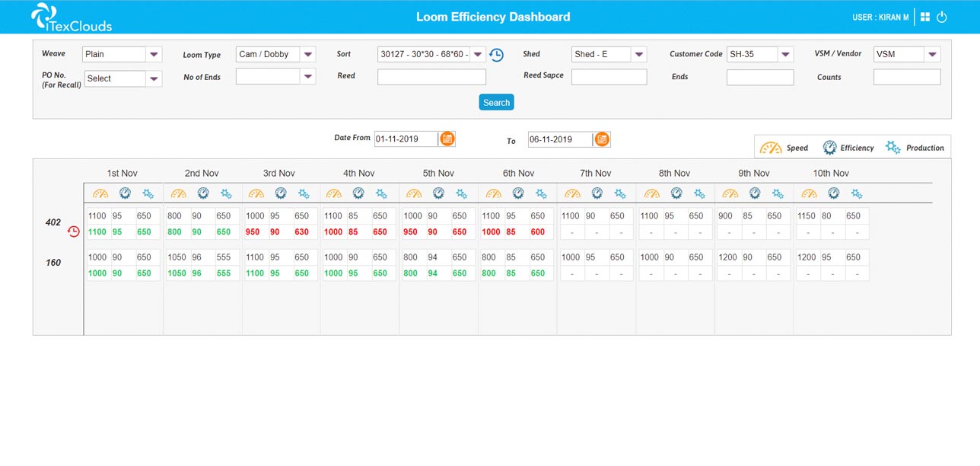Screen dimensions: 980x466
Task: Focus the Counts text field
Action: pos(906,77)
